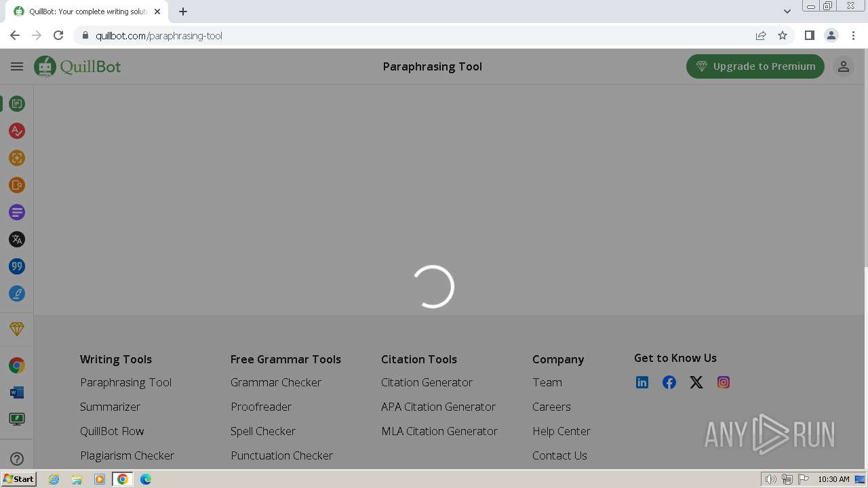This screenshot has width=868, height=488.
Task: Click Upgrade to Premium button
Action: pyautogui.click(x=755, y=66)
